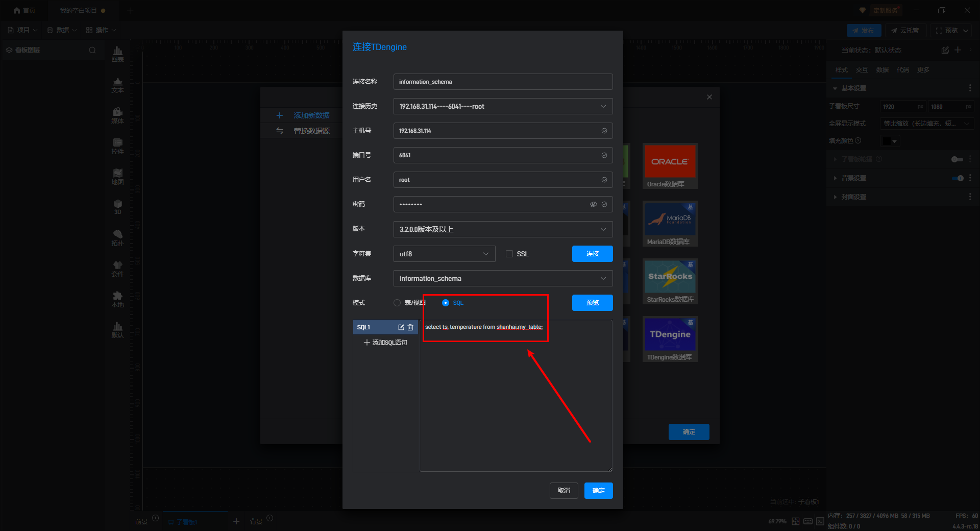Enable the SSL checkbox
Image resolution: width=980 pixels, height=531 pixels.
point(509,254)
